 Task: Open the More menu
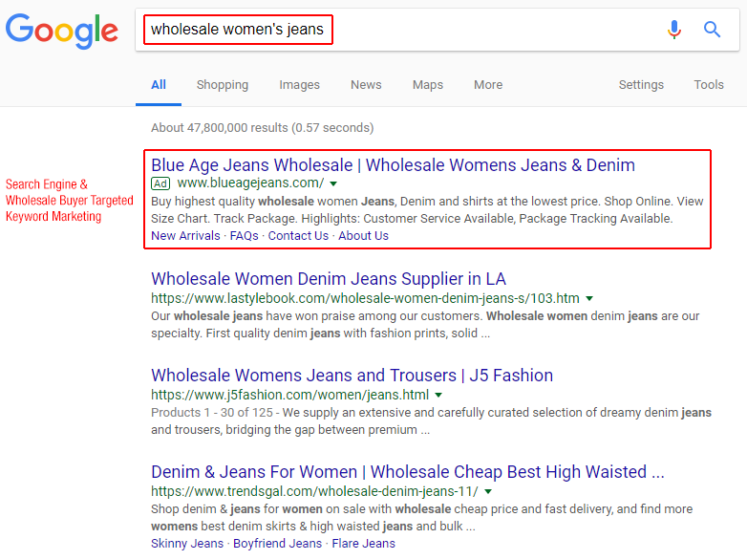click(x=488, y=85)
